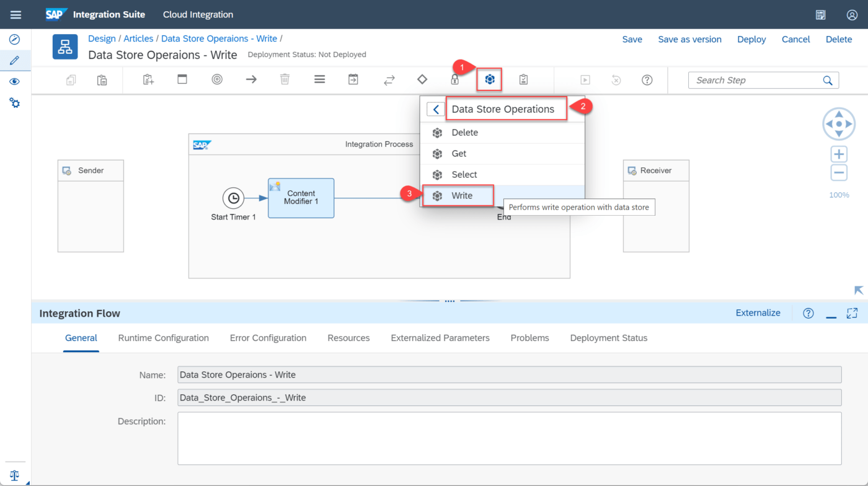Open the Design breadcrumb link
The height and width of the screenshot is (486, 868).
pyautogui.click(x=102, y=38)
